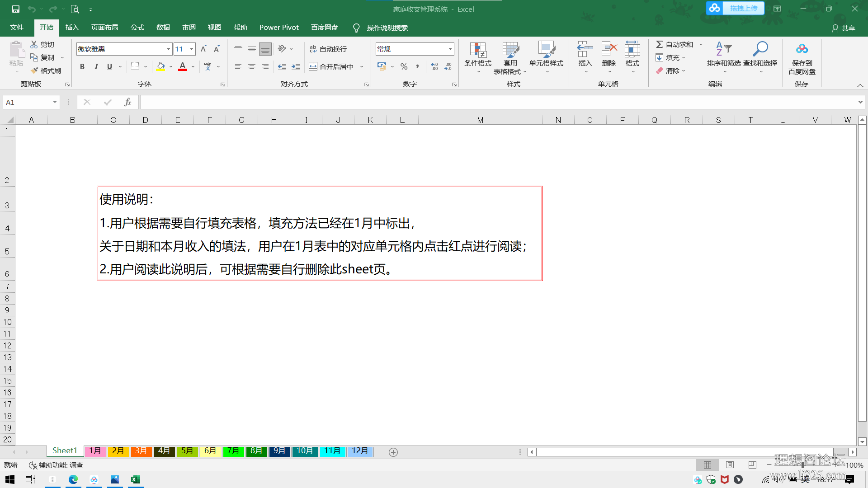Image resolution: width=868 pixels, height=488 pixels.
Task: Click the Save to Baidu Netdisk icon
Action: pos(802,49)
